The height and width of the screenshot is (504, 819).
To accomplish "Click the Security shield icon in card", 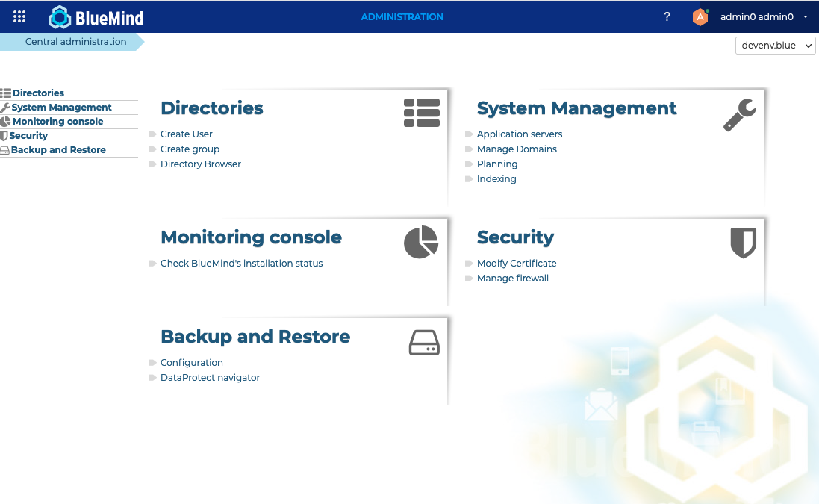I will 743,243.
